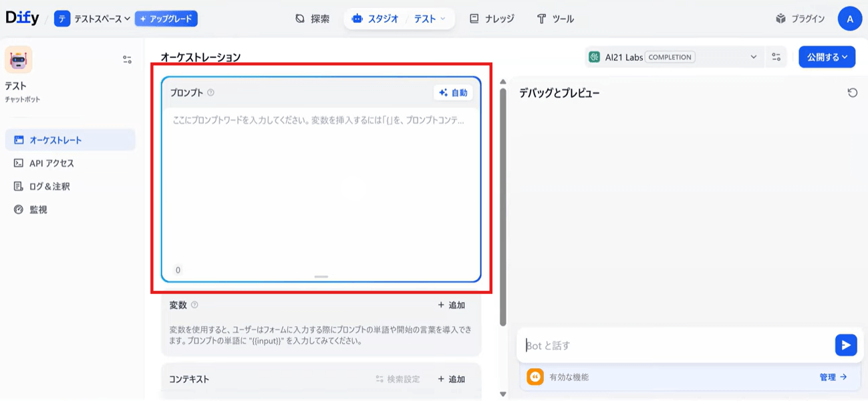868x401 pixels.
Task: Click the scroll-down arrow of the scrollbar
Action: (503, 394)
